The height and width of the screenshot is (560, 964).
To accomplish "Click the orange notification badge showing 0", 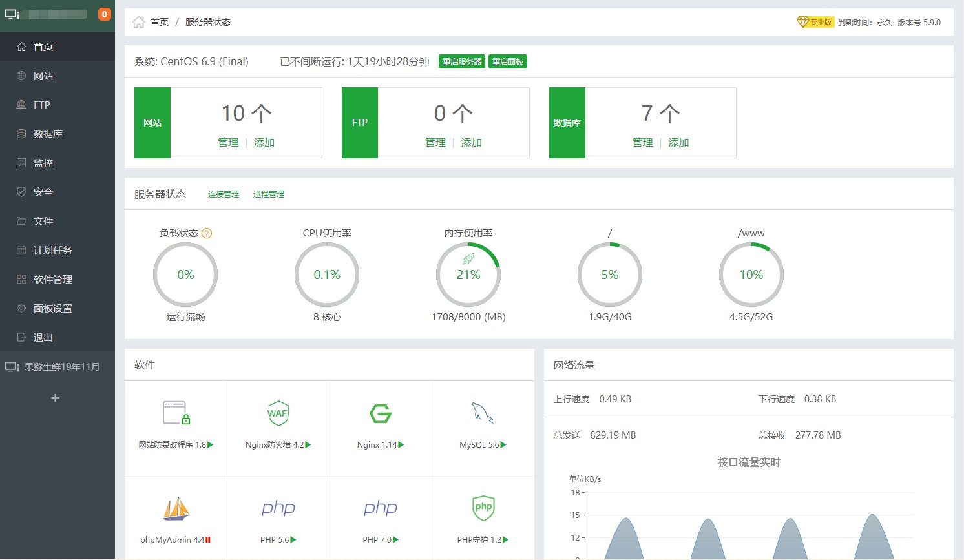I will [104, 14].
